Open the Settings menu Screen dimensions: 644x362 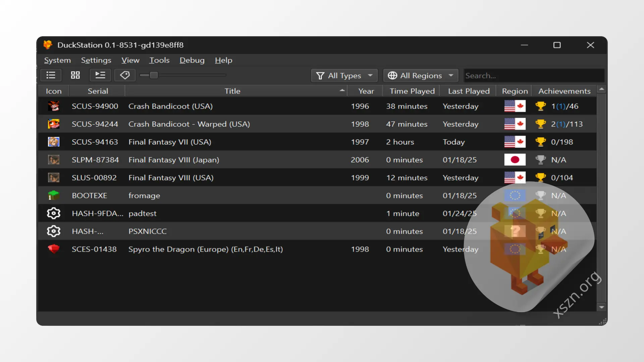[96, 60]
